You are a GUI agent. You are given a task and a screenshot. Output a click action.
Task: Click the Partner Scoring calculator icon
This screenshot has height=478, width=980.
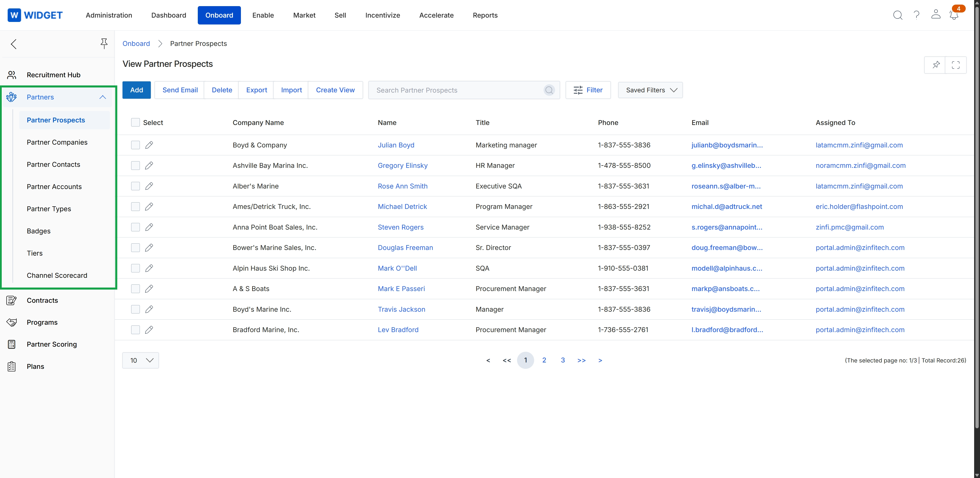click(x=11, y=345)
